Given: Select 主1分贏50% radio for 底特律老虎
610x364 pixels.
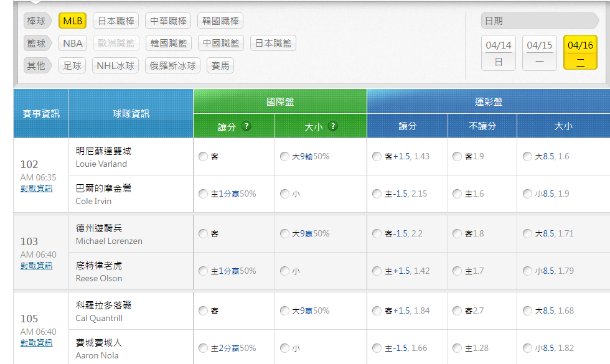Looking at the screenshot, I should coord(203,271).
